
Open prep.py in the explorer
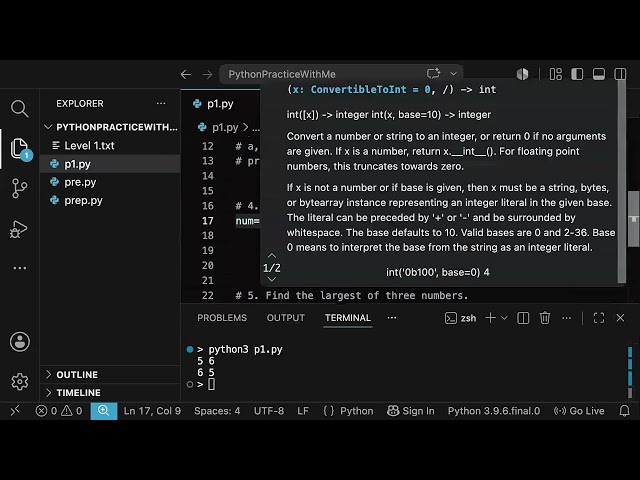click(83, 200)
